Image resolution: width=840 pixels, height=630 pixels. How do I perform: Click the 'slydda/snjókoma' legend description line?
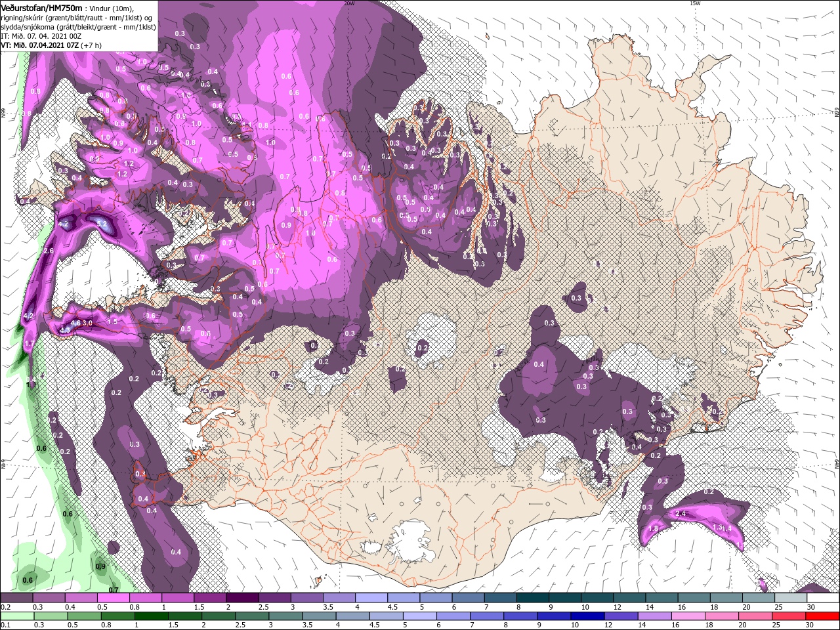[x=77, y=27]
